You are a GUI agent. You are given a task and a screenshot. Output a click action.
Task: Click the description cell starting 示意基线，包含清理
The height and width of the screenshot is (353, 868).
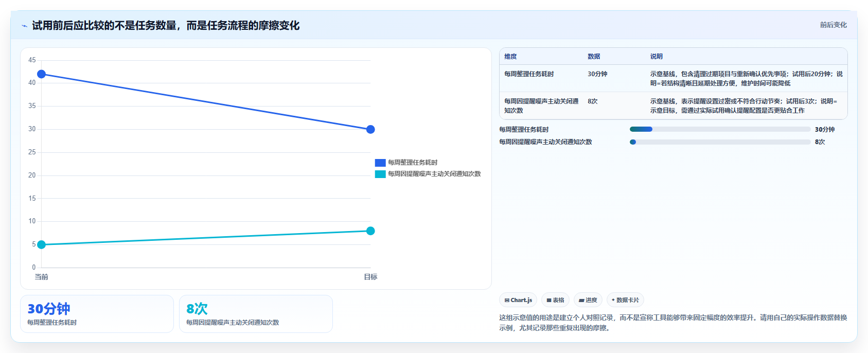pos(746,78)
